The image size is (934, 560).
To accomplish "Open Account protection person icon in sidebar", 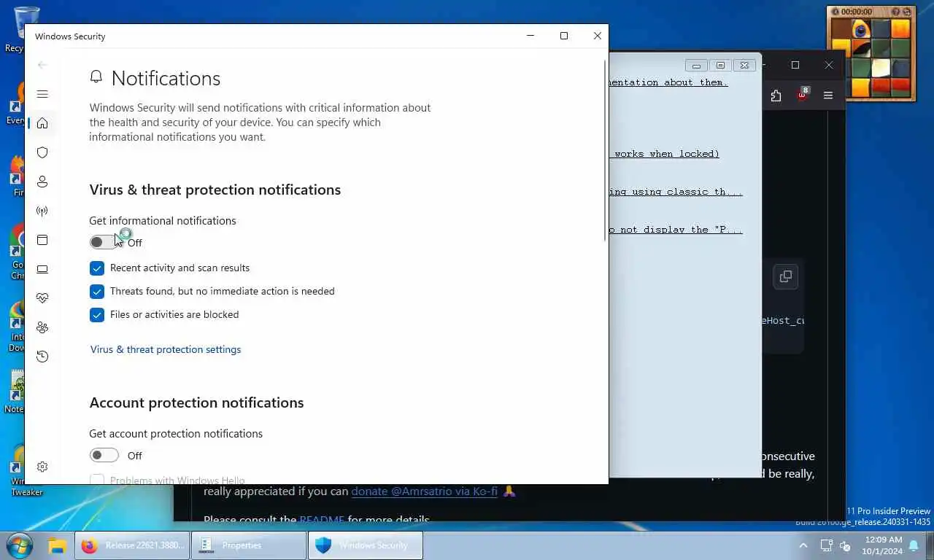I will (42, 182).
